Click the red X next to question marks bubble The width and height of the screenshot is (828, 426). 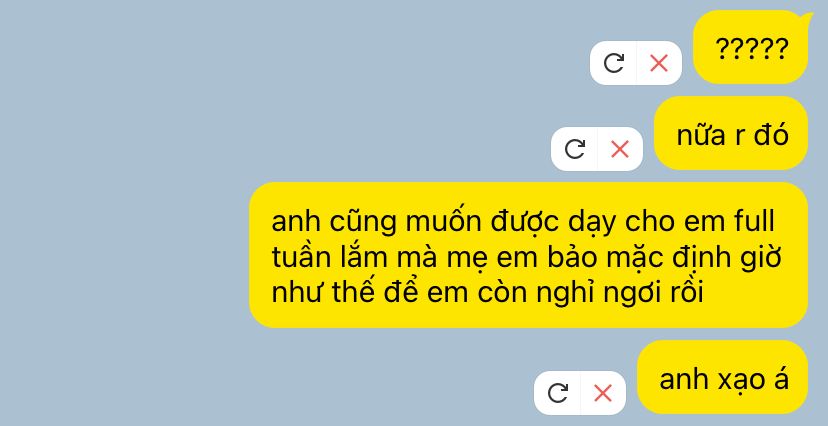coord(659,63)
